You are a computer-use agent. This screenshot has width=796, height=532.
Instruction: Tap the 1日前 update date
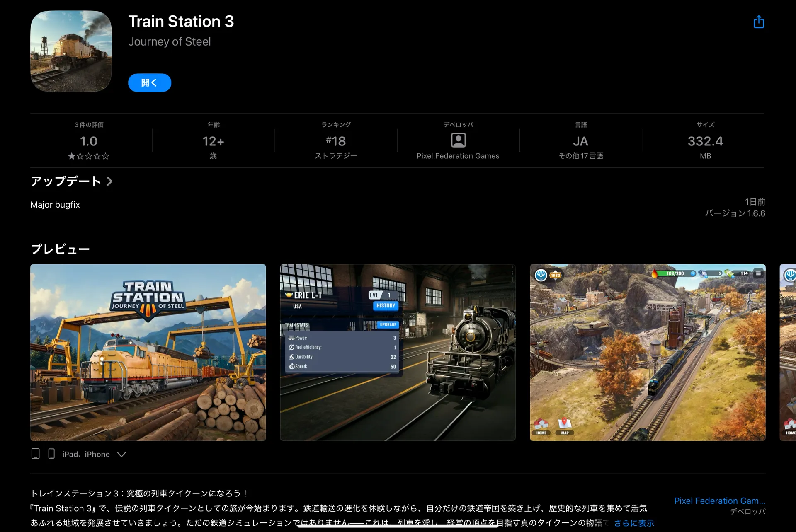click(x=755, y=202)
